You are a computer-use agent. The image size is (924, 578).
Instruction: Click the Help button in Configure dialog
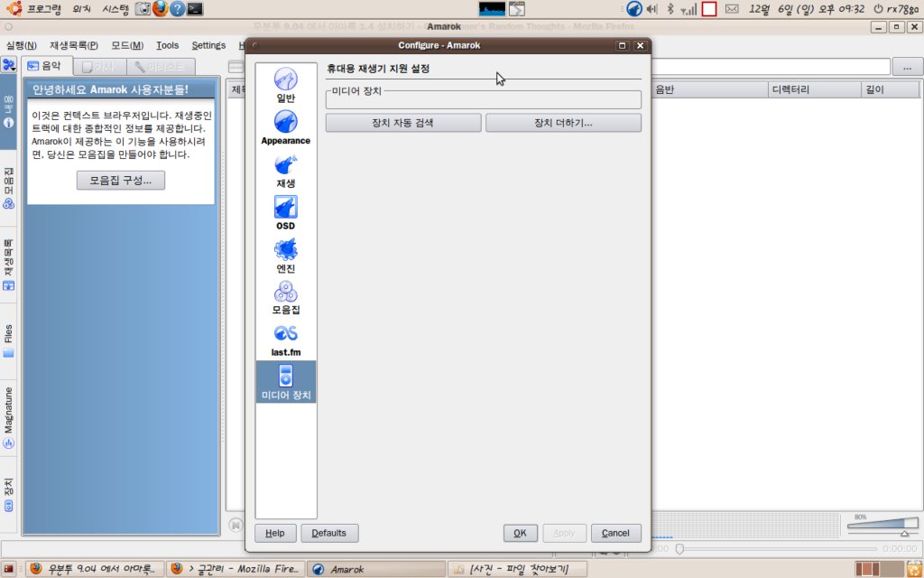click(x=275, y=533)
